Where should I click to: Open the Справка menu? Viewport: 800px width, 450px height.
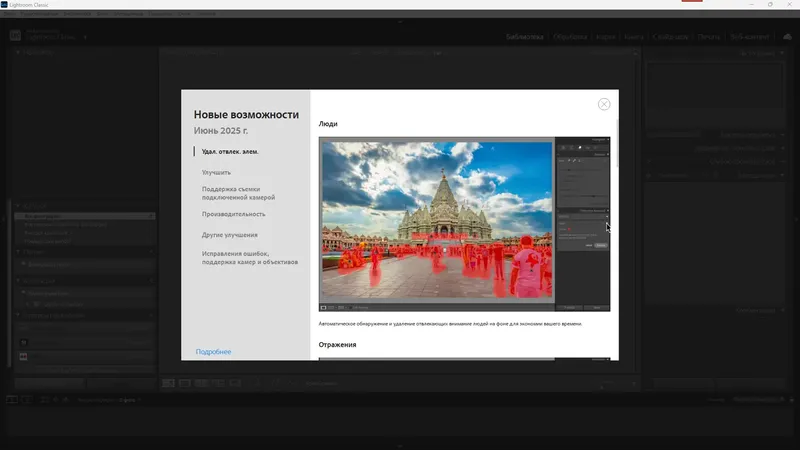pyautogui.click(x=206, y=14)
